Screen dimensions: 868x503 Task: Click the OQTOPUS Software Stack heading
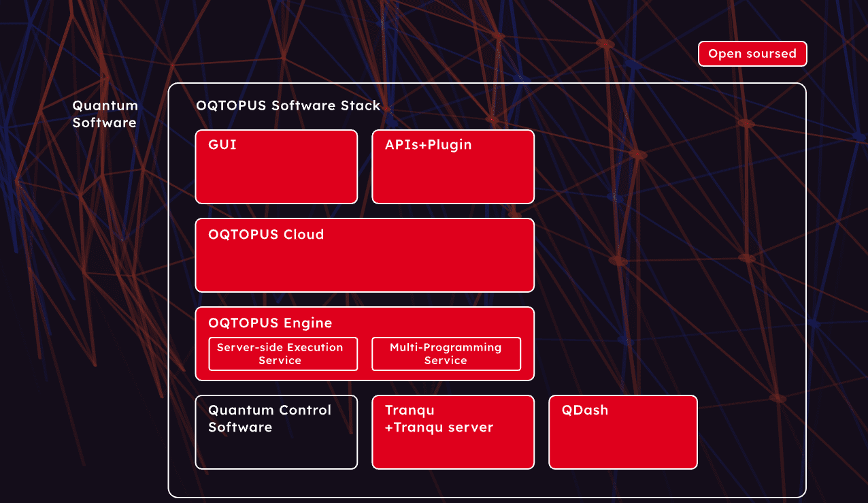[288, 106]
